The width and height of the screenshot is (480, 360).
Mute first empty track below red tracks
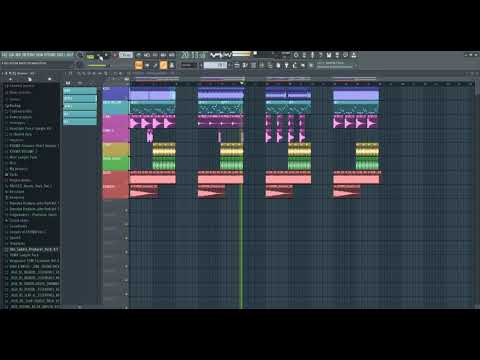click(x=126, y=210)
